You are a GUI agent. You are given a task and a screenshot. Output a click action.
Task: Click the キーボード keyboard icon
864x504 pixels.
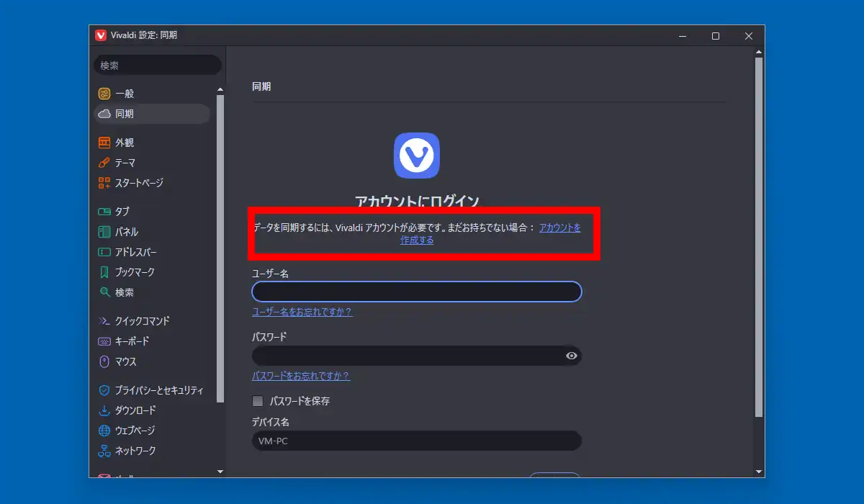click(x=104, y=341)
